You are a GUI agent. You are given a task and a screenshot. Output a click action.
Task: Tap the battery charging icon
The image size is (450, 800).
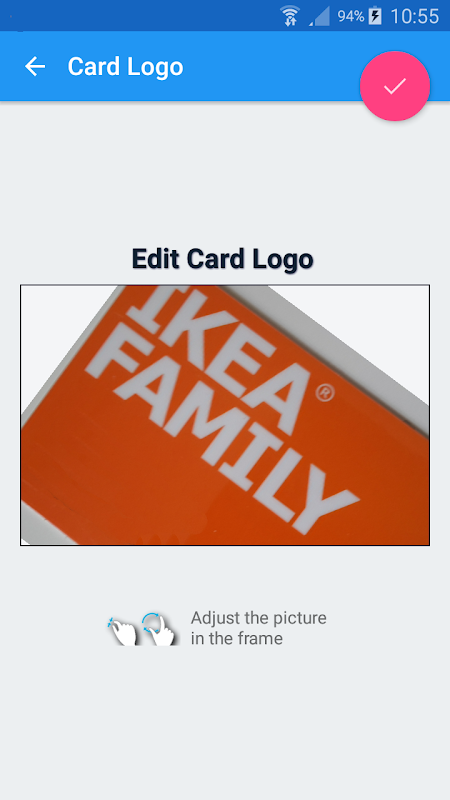click(x=375, y=16)
